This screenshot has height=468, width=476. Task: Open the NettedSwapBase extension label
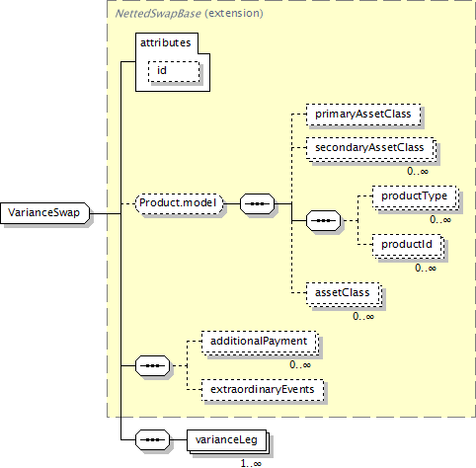tap(189, 14)
